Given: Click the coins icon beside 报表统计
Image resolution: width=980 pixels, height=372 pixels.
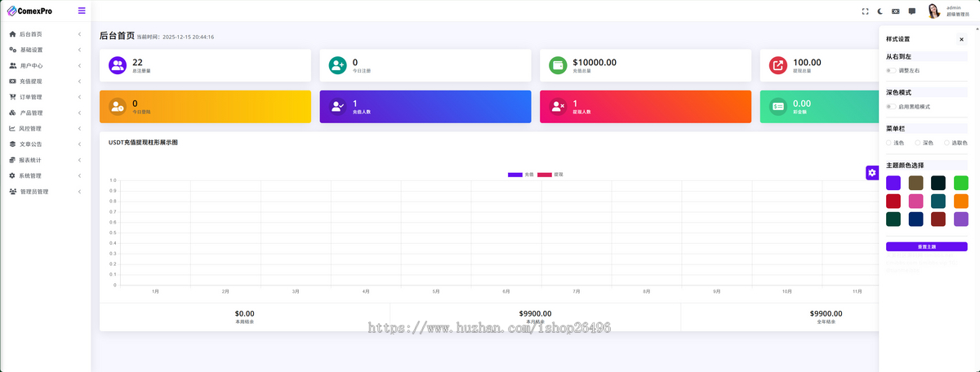Looking at the screenshot, I should click(12, 160).
